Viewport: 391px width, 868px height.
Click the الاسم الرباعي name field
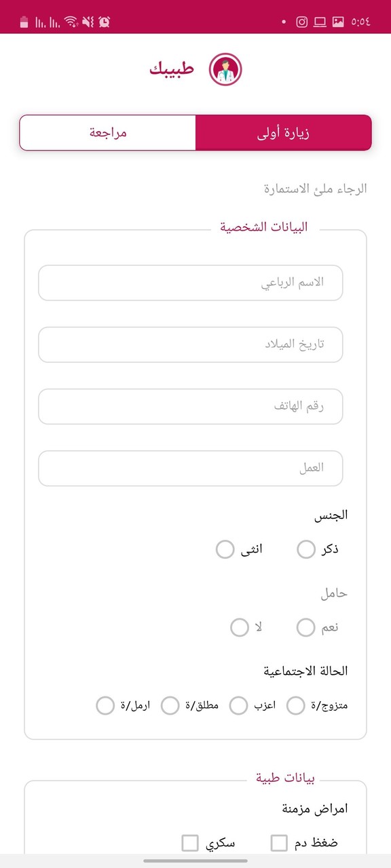click(x=191, y=283)
